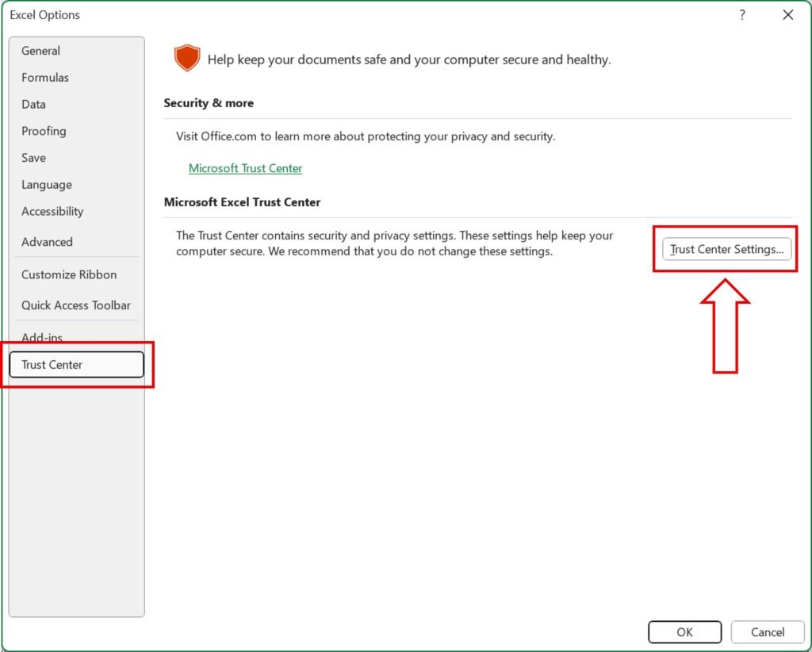Click the red security shield icon

[187, 58]
